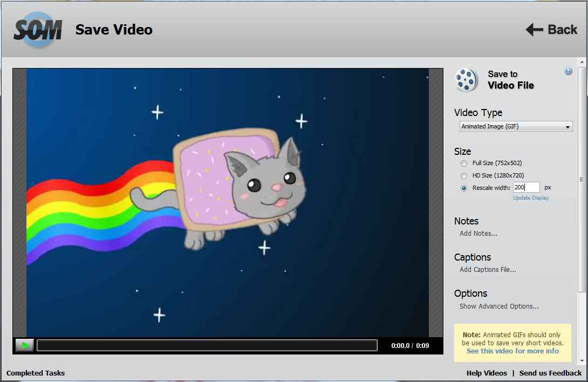This screenshot has width=588, height=382.
Task: Click the scrollbar down arrow in the side panel
Action: pos(582,361)
